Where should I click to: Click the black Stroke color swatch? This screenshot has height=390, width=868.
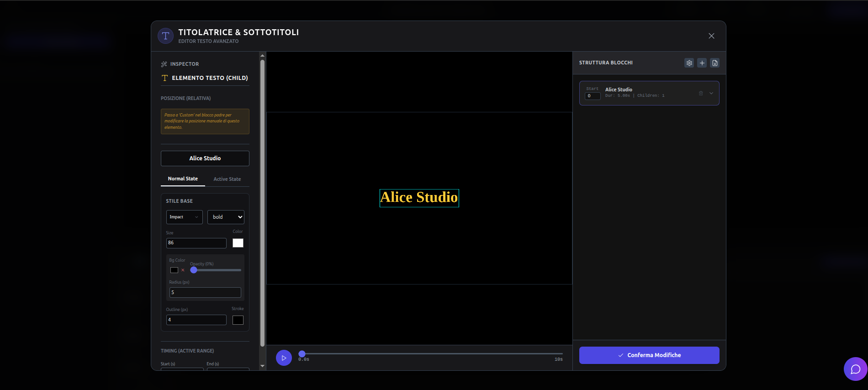click(x=238, y=320)
